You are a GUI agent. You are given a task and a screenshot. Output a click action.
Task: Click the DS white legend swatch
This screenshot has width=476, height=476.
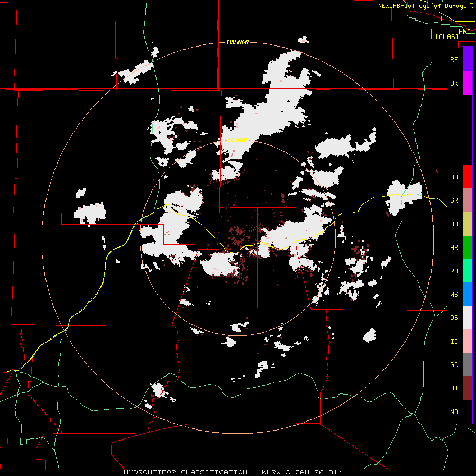[467, 317]
